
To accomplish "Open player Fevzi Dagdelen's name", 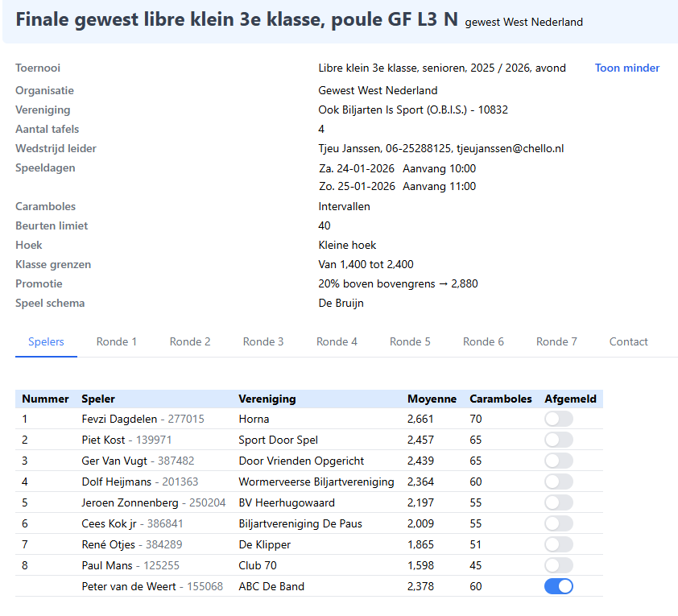I will pyautogui.click(x=119, y=419).
